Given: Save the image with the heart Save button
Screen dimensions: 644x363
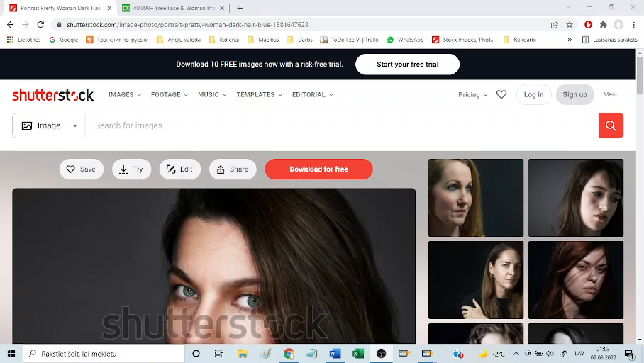Looking at the screenshot, I should (82, 169).
